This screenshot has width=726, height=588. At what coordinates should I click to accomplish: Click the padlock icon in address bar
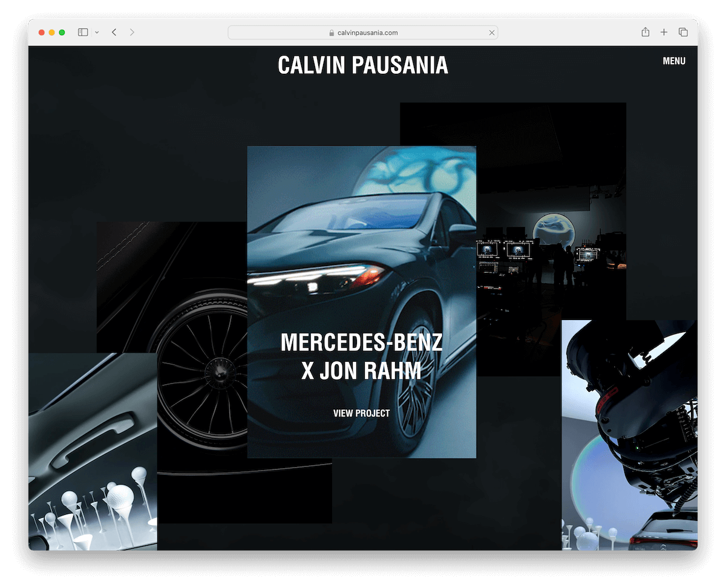332,33
